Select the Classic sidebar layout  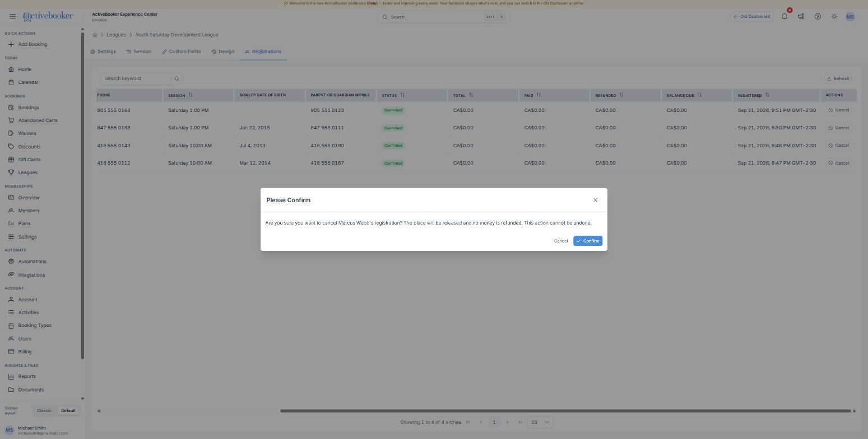(x=44, y=410)
